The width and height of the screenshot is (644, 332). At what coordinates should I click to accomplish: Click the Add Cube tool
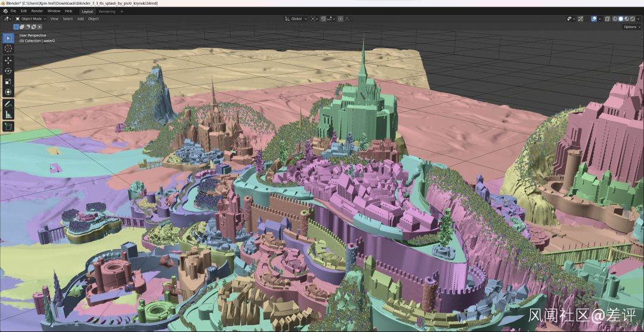click(x=8, y=127)
